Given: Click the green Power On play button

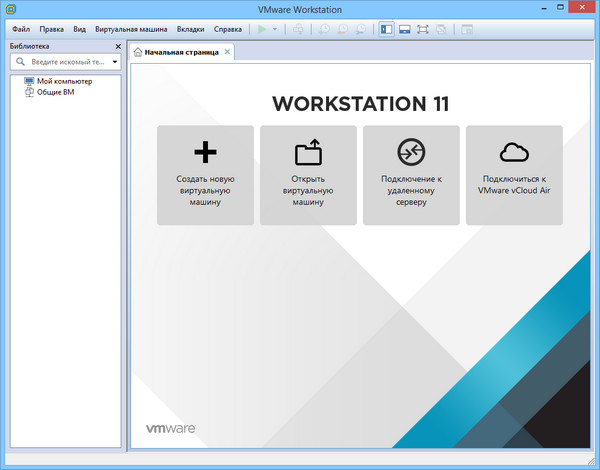Looking at the screenshot, I should pos(262,30).
